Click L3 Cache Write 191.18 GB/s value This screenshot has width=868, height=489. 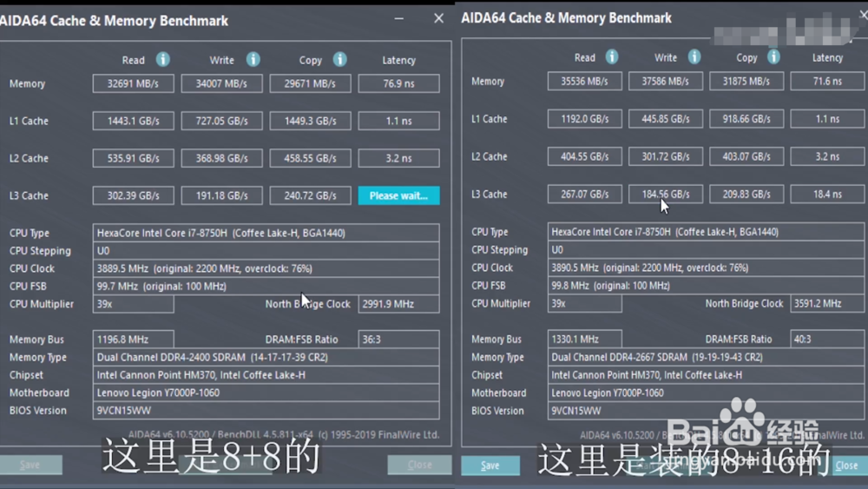pyautogui.click(x=221, y=195)
